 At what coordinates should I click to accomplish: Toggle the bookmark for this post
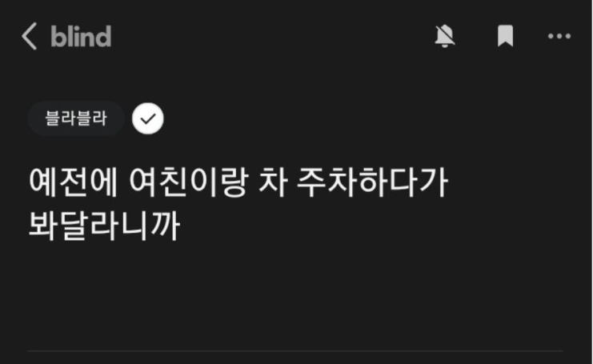[x=505, y=36]
